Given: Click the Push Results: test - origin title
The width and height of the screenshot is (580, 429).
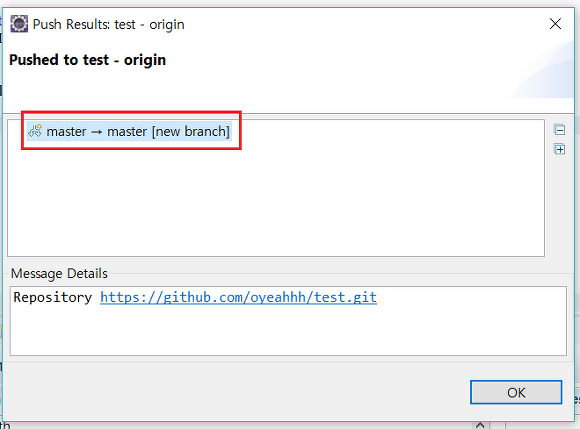Looking at the screenshot, I should point(108,24).
